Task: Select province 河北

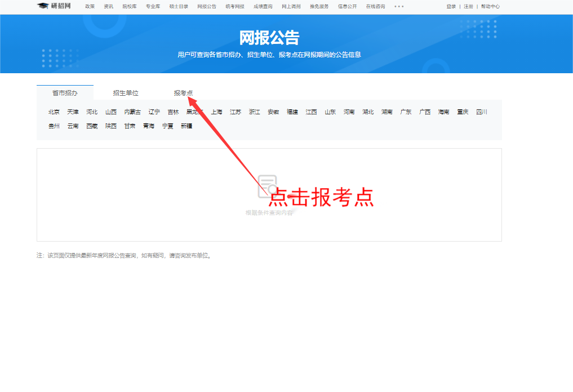Action: coord(92,112)
